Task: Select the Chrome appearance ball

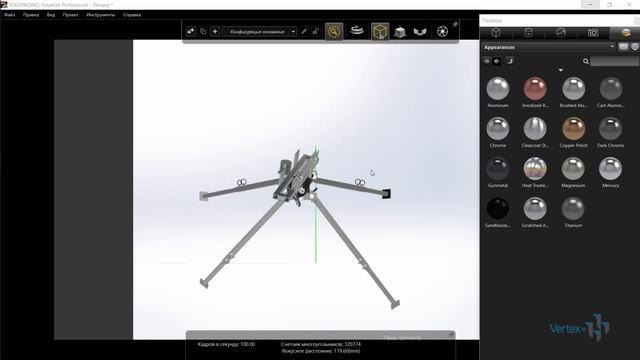Action: [x=498, y=128]
